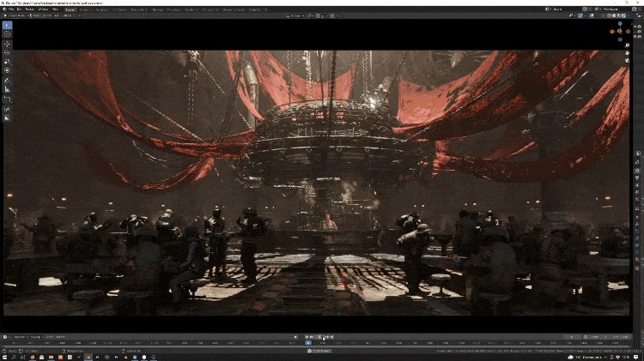
Task: Select the 3D Cursor tool
Action: click(7, 34)
